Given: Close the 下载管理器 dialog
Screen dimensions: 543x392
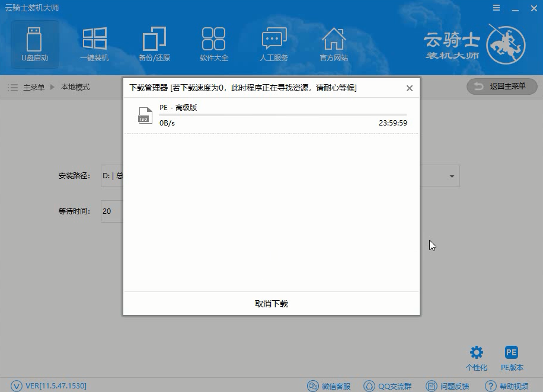Looking at the screenshot, I should pyautogui.click(x=409, y=88).
